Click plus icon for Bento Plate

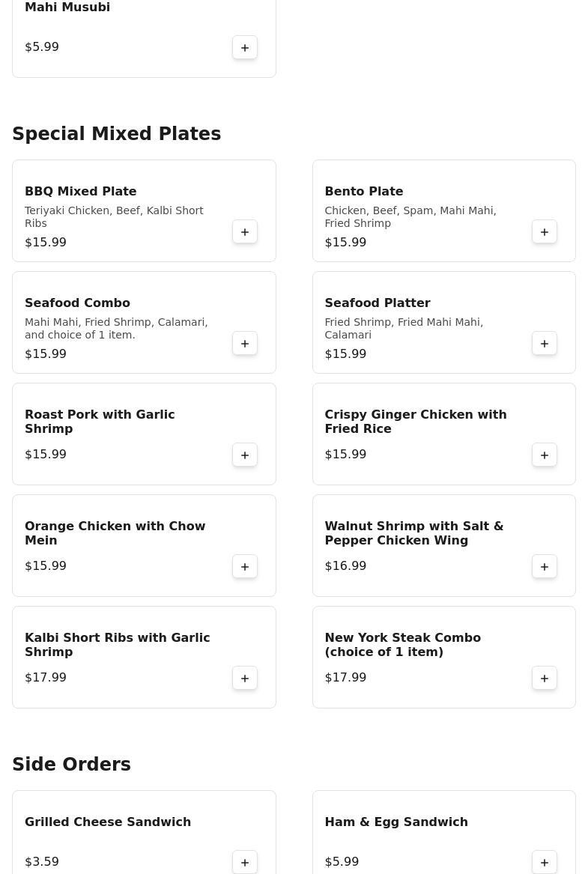545,232
